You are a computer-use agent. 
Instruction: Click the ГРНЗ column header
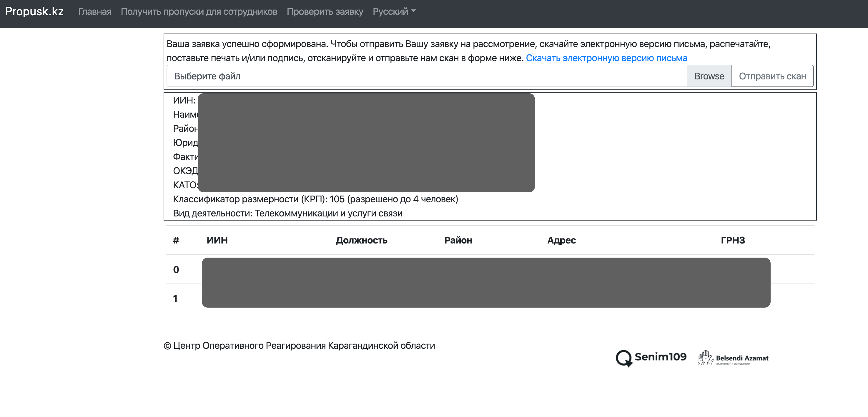pyautogui.click(x=733, y=240)
